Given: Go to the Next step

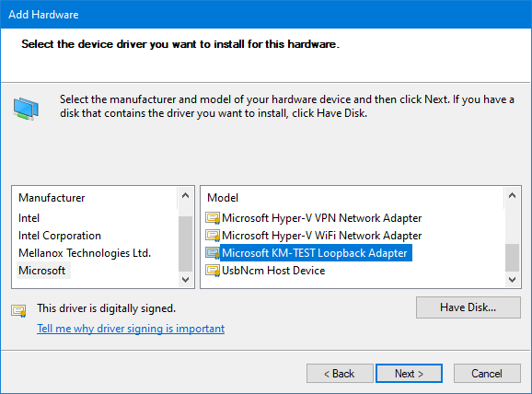Looking at the screenshot, I should click(x=409, y=374).
